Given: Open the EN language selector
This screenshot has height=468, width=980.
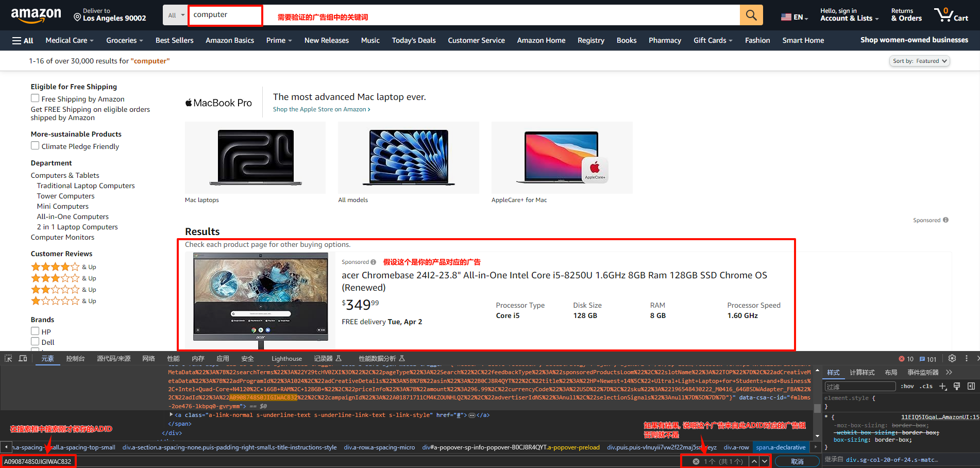Looking at the screenshot, I should point(795,17).
